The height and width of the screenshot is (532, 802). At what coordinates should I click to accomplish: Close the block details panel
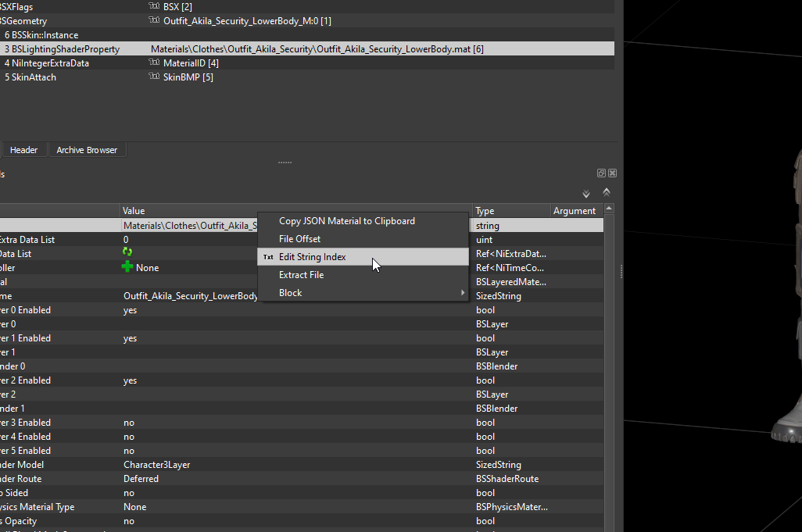click(x=612, y=173)
